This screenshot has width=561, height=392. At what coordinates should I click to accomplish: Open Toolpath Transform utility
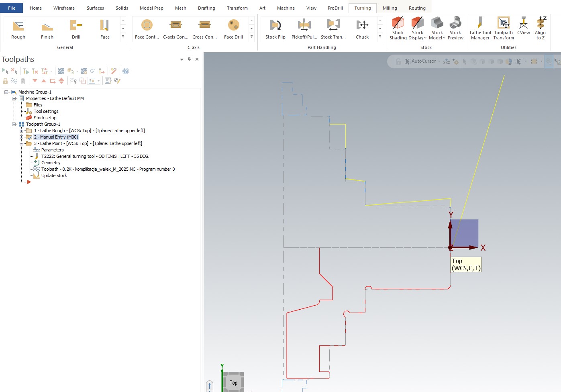point(504,29)
